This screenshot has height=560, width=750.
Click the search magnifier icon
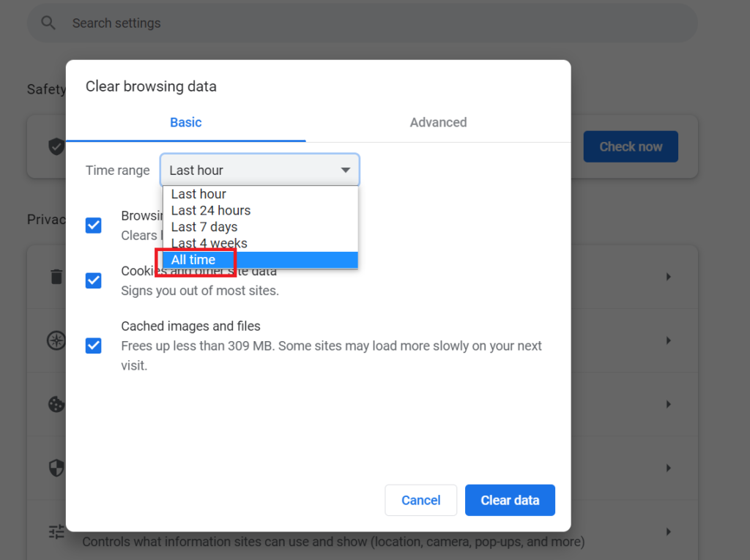(48, 23)
